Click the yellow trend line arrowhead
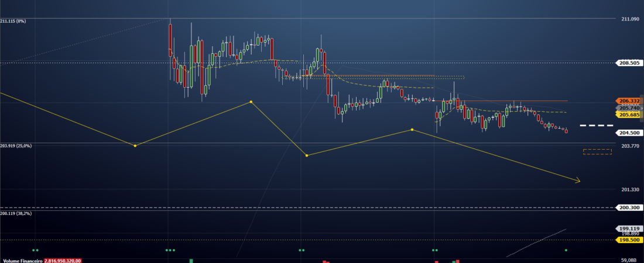The height and width of the screenshot is (263, 644). pos(578,180)
